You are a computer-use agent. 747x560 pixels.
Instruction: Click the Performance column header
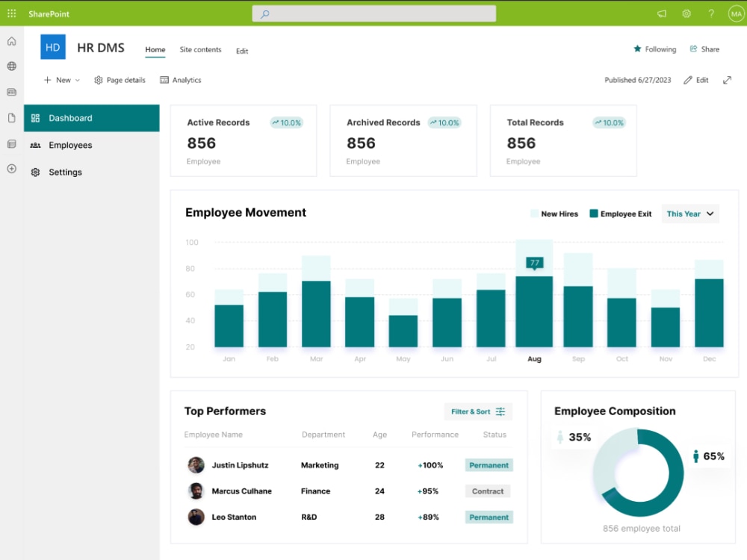[435, 435]
